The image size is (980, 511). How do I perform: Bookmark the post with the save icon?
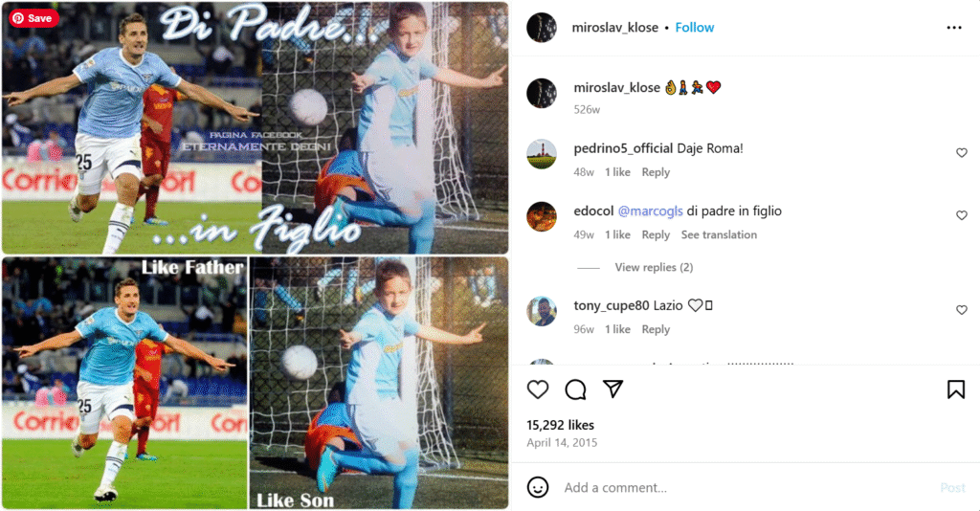coord(956,389)
